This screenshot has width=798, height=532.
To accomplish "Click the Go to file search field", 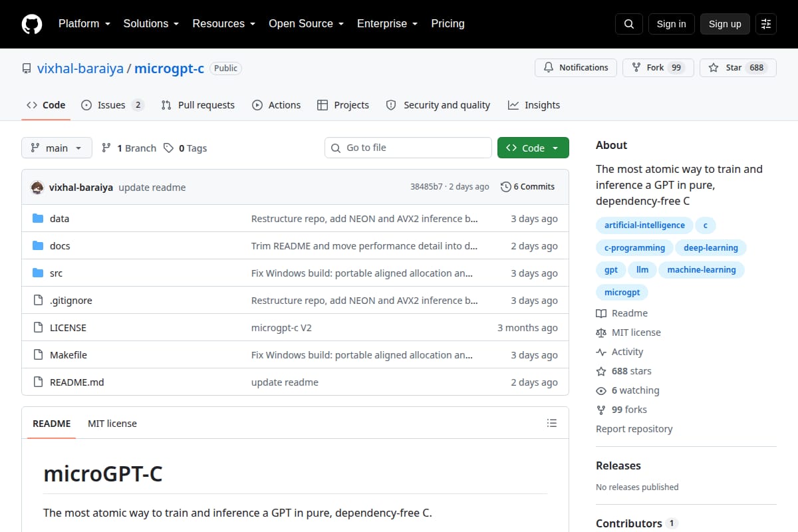I will [x=408, y=148].
